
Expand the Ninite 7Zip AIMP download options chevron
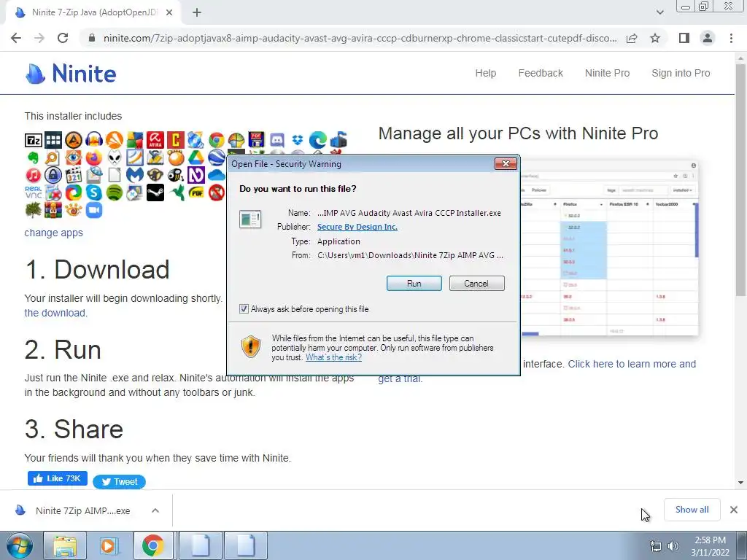pos(155,510)
